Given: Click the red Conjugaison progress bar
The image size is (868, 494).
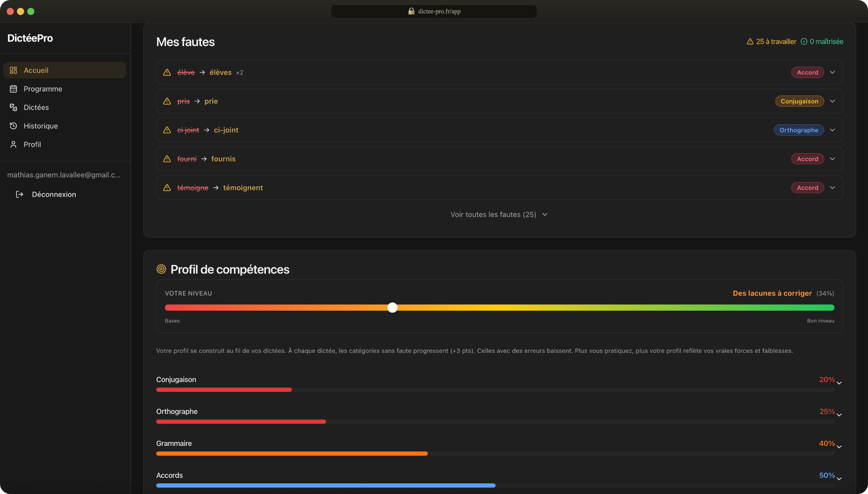Looking at the screenshot, I should (x=224, y=390).
